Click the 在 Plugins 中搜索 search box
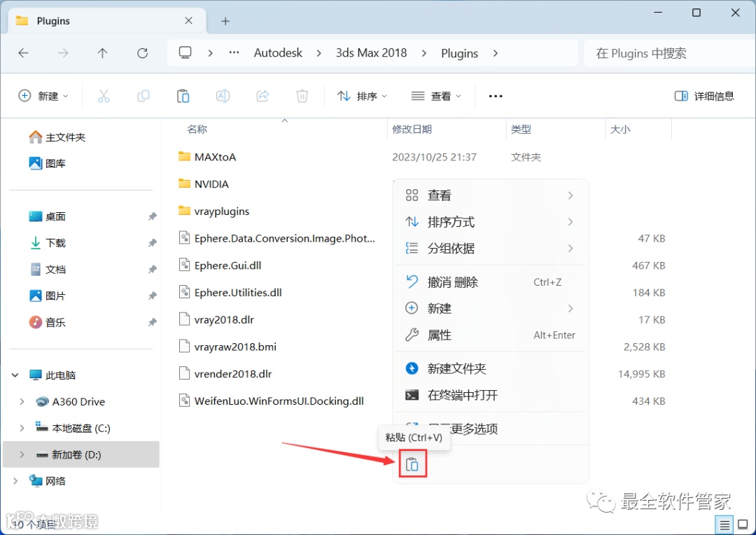 669,53
